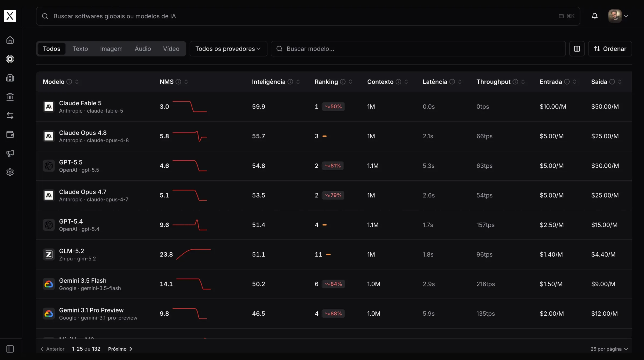Click the 50% ranking badge for Claude Fable 5
Image resolution: width=644 pixels, height=360 pixels.
(333, 107)
